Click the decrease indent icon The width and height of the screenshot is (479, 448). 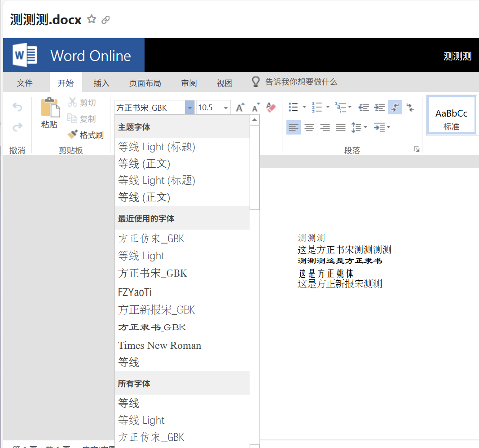(x=364, y=108)
